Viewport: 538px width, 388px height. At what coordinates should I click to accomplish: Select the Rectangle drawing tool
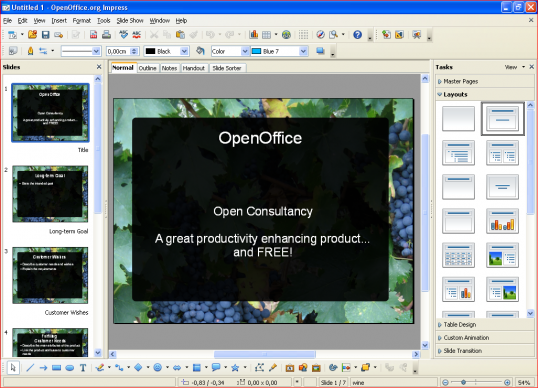click(57, 368)
